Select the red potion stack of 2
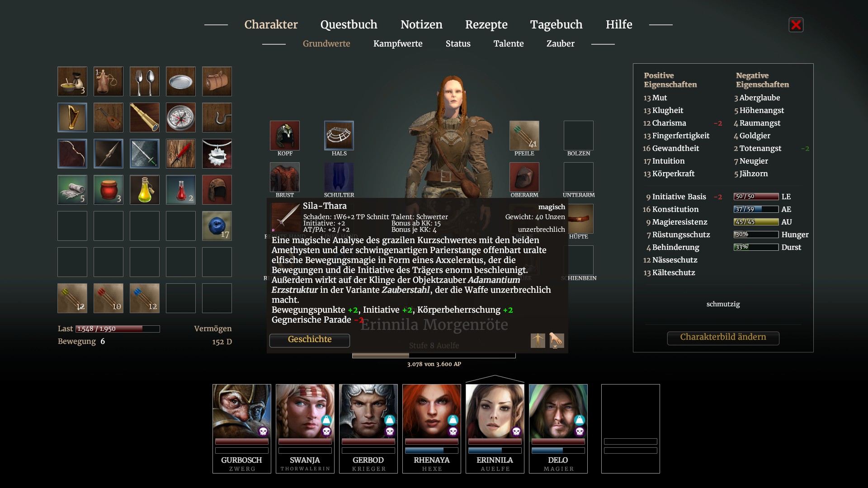 (x=181, y=190)
